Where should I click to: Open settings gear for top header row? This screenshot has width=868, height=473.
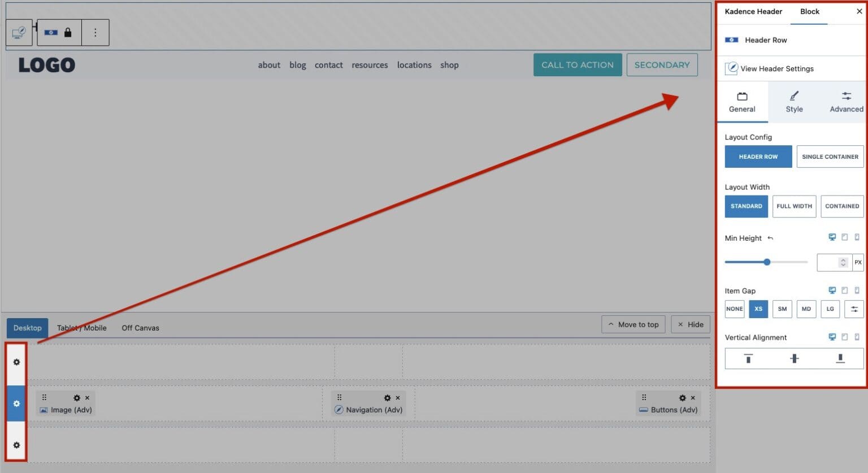tap(16, 362)
